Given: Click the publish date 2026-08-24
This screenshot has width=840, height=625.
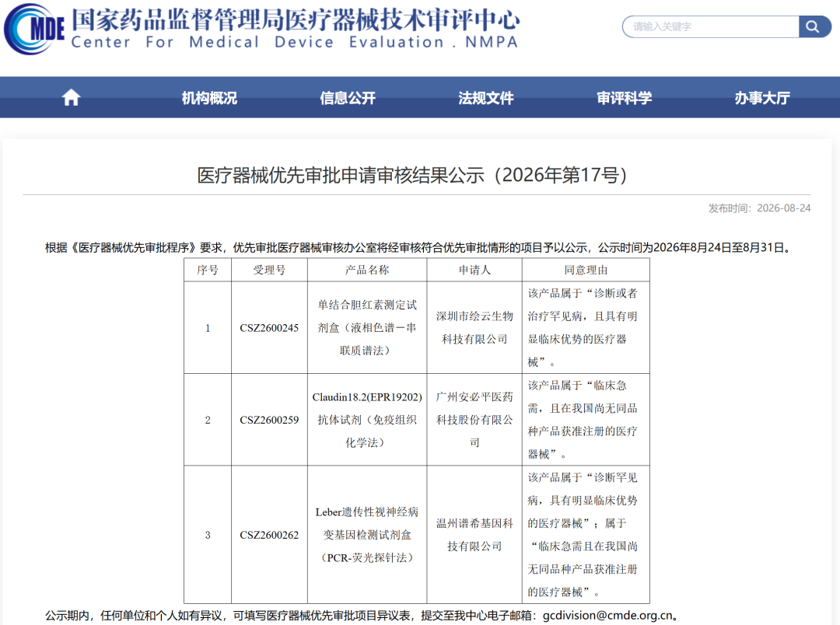Looking at the screenshot, I should click(784, 208).
